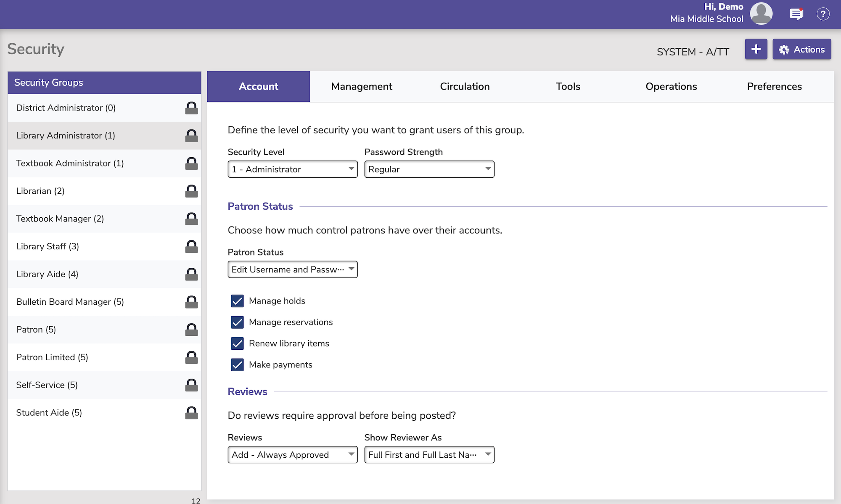Screen dimensions: 841x504
Task: Click the lock icon next to Patron Limited
Action: pos(191,357)
